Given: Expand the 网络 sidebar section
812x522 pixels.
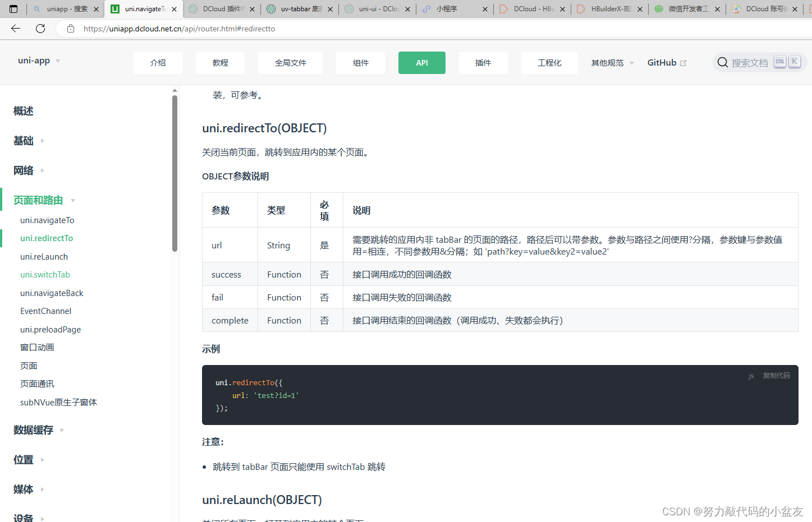Looking at the screenshot, I should (x=42, y=170).
